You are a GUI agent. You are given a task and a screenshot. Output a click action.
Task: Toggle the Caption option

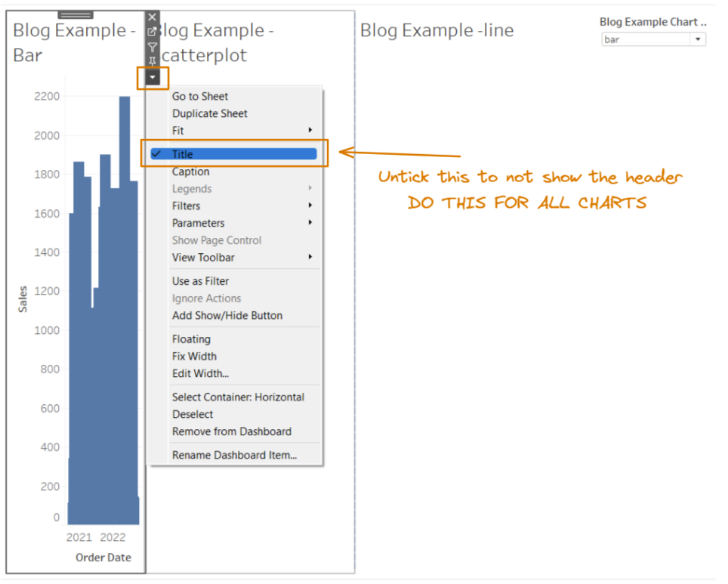coord(190,171)
